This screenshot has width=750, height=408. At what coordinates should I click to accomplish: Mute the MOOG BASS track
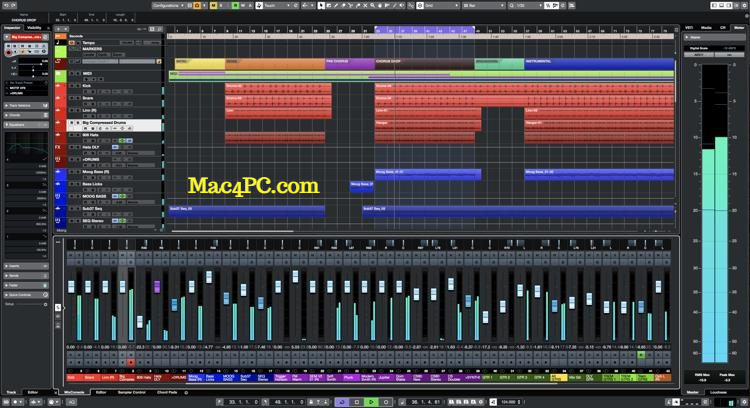(72, 196)
